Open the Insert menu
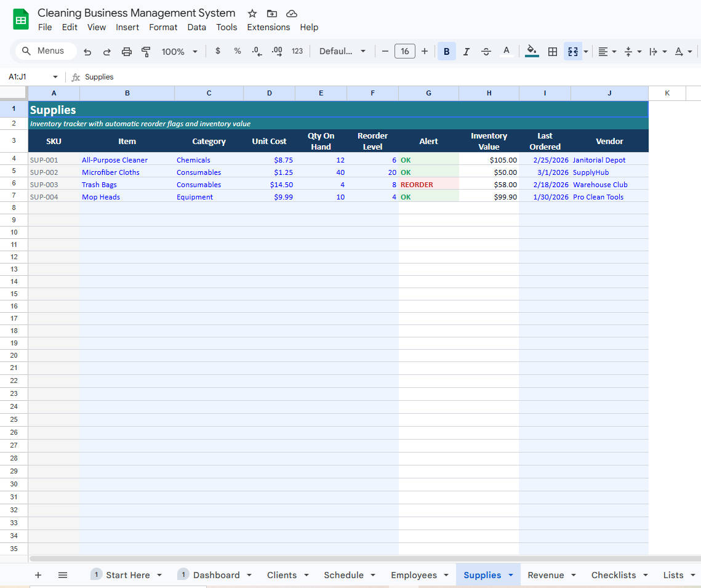701x588 pixels. pos(127,27)
